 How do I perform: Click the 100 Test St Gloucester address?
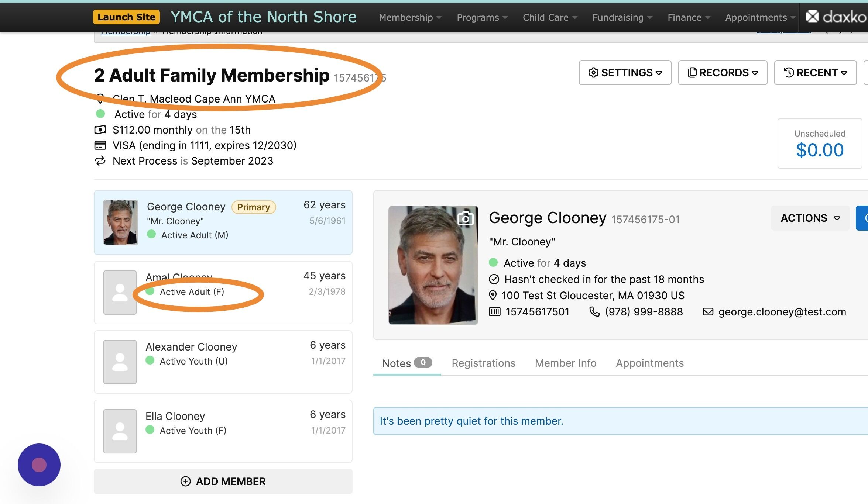[593, 296]
